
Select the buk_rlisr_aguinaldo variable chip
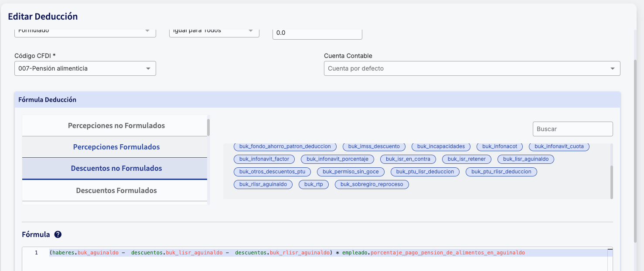[x=263, y=184]
